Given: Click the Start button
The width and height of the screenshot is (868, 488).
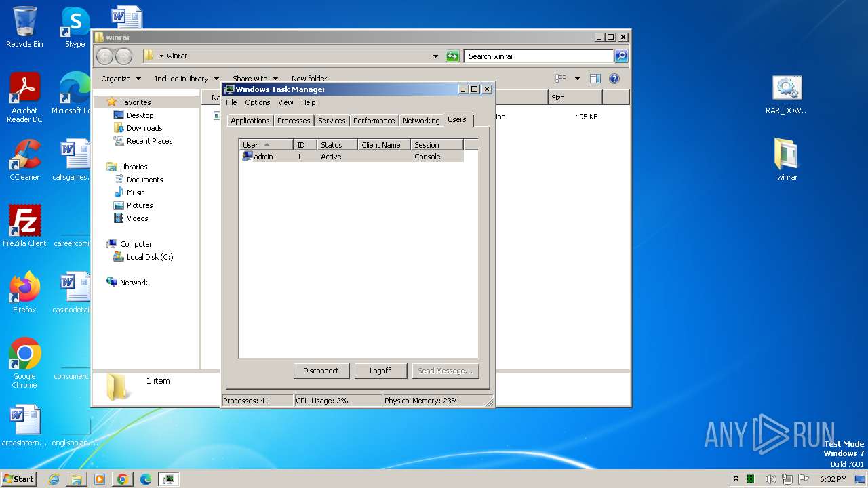Looking at the screenshot, I should click(x=19, y=479).
